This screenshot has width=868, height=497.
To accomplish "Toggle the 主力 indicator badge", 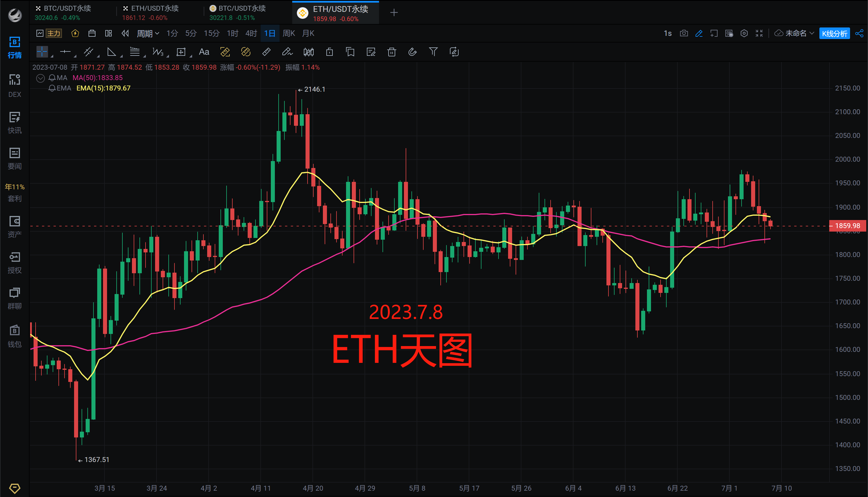I will click(54, 33).
